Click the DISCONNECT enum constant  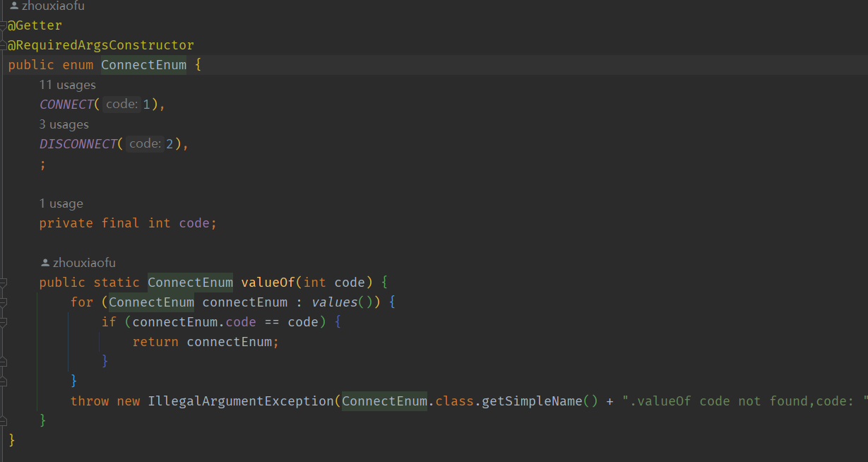78,144
